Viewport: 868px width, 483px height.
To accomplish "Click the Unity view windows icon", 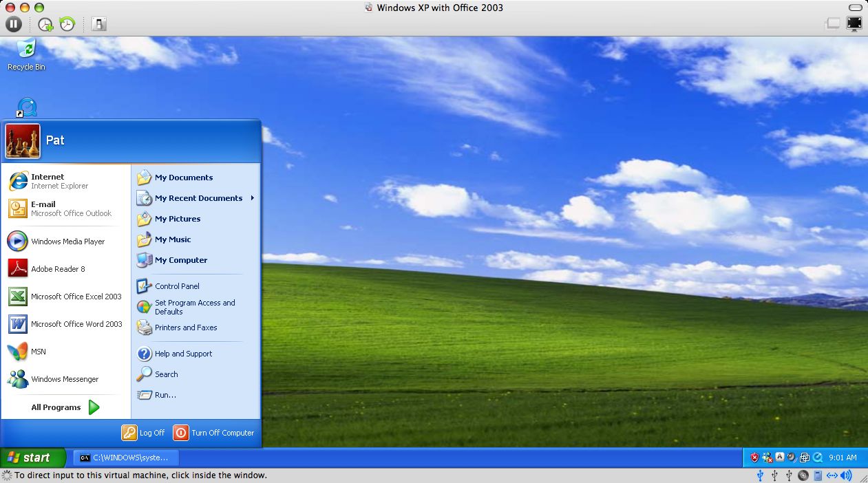I will (x=833, y=24).
